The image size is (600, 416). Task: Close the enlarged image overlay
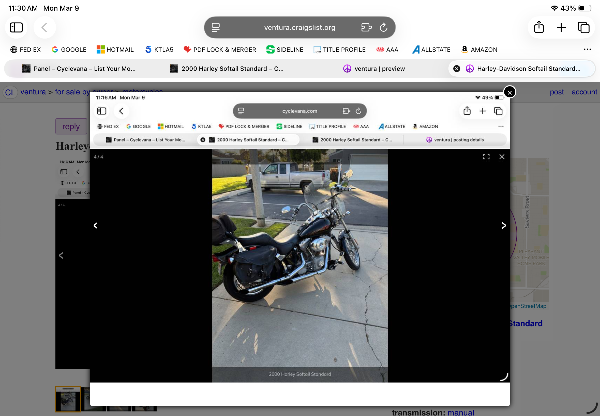(509, 92)
